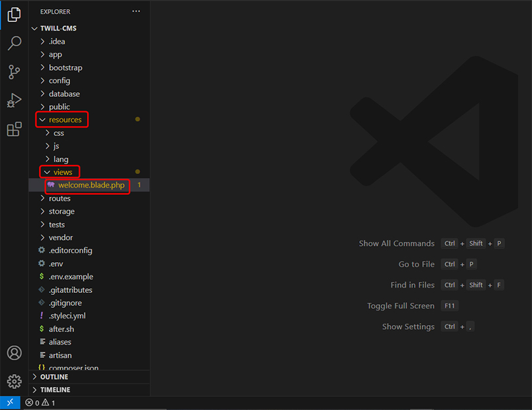Open the aliases file
This screenshot has width=532, height=410.
pos(60,342)
